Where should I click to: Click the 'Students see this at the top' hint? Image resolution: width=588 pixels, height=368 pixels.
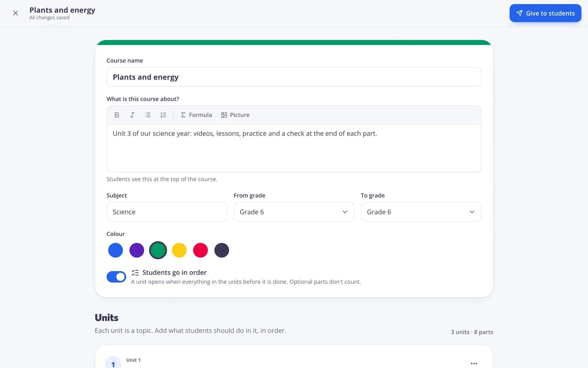(162, 179)
